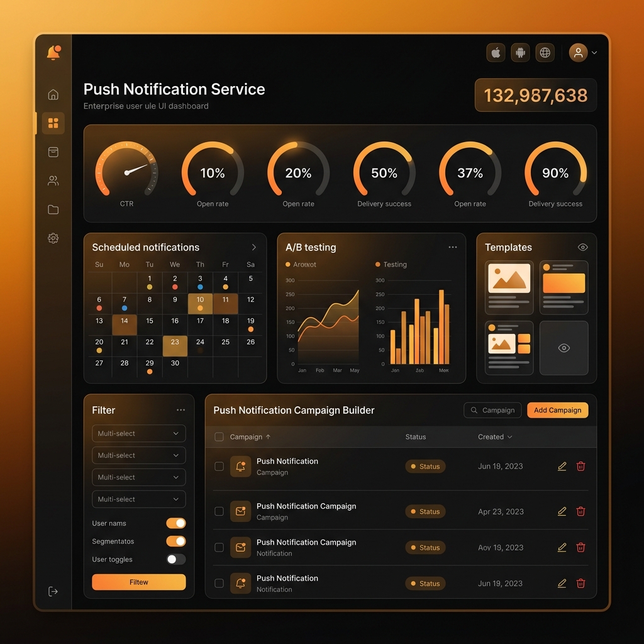Select the image grid template thumbnail
This screenshot has width=644, height=644.
click(509, 348)
